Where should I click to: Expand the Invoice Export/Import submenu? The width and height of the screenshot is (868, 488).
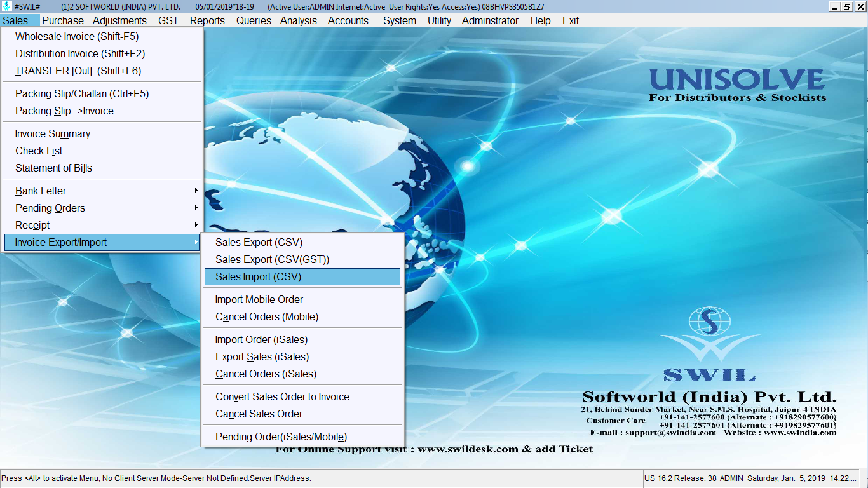click(x=102, y=243)
